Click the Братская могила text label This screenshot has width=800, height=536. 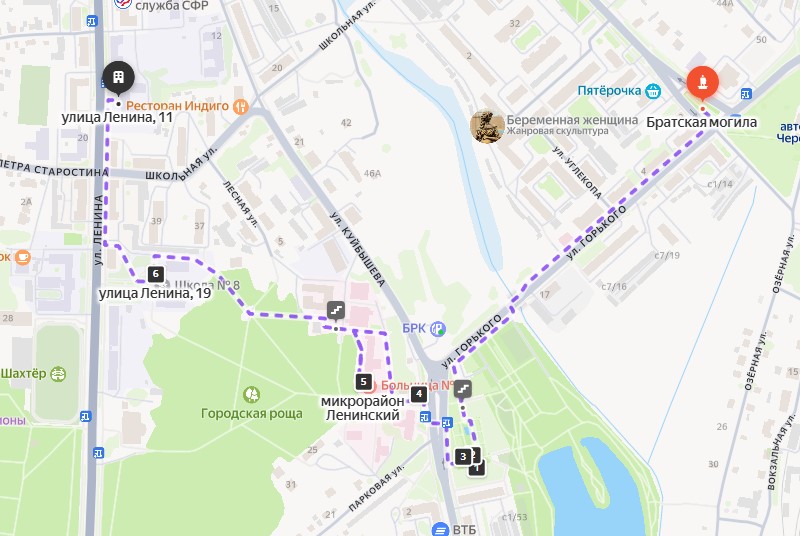(702, 122)
